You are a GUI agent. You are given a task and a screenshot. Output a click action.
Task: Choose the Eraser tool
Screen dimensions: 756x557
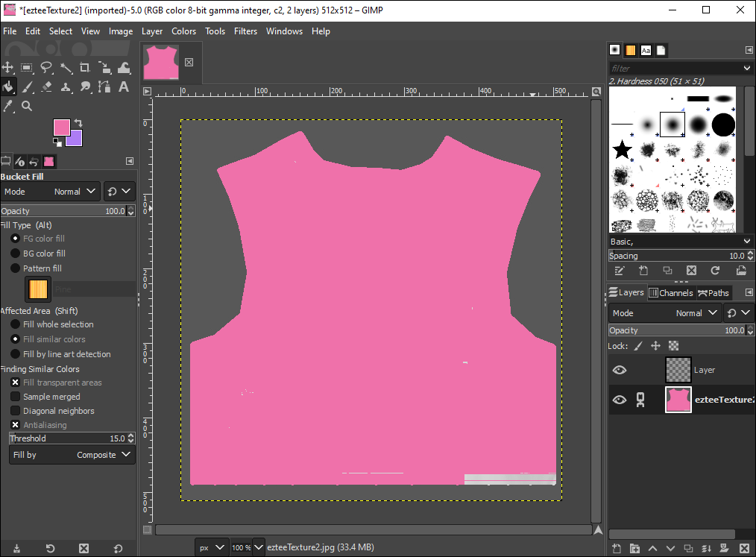pos(46,87)
